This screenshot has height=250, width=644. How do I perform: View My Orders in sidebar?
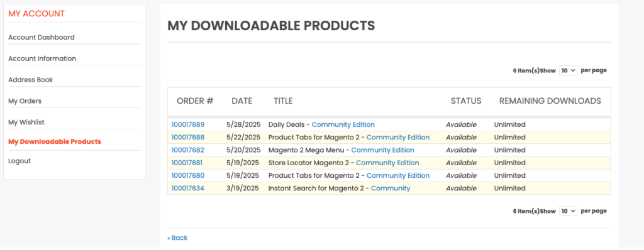tap(25, 101)
